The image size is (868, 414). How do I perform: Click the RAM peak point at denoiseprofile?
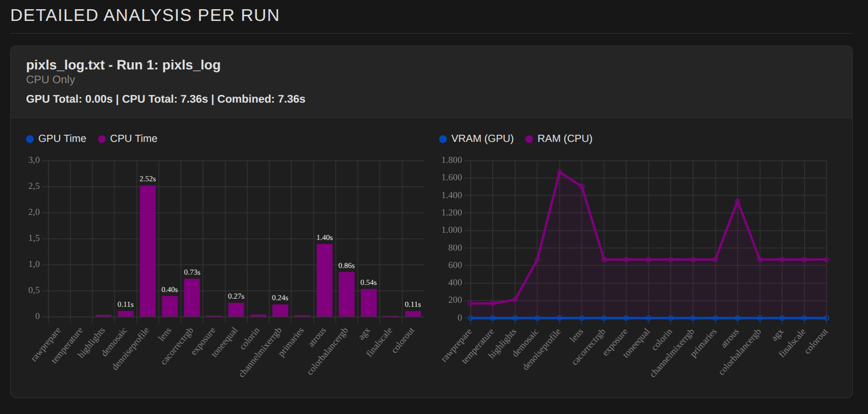tap(560, 173)
